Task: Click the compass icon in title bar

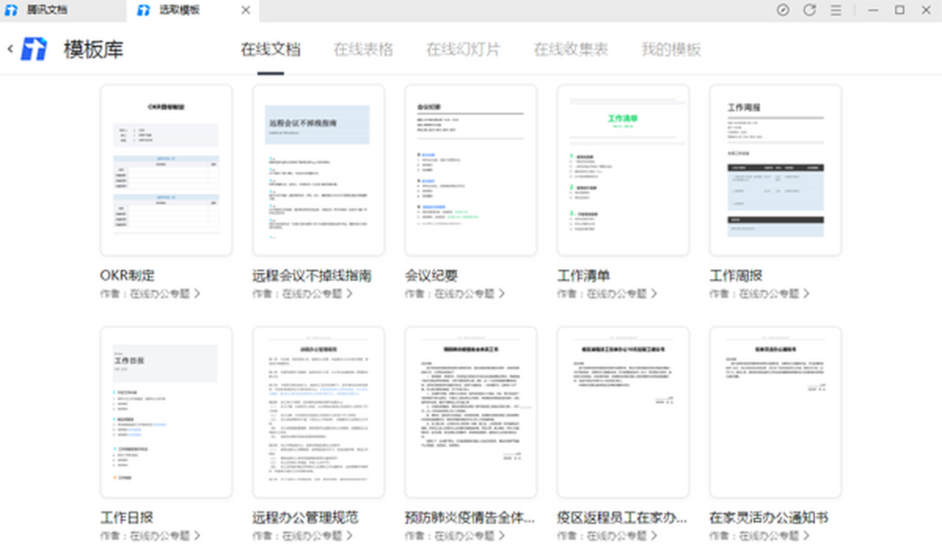Action: pyautogui.click(x=783, y=10)
